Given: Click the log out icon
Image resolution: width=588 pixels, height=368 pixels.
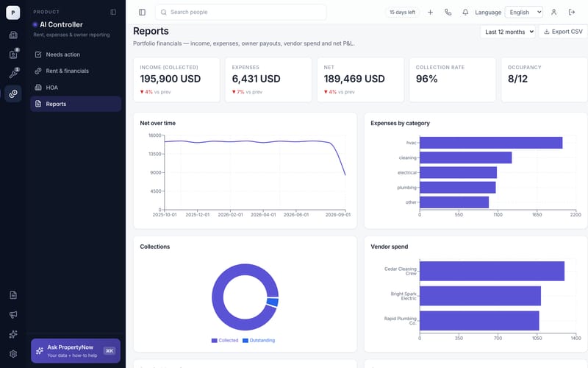Looking at the screenshot, I should pos(572,13).
